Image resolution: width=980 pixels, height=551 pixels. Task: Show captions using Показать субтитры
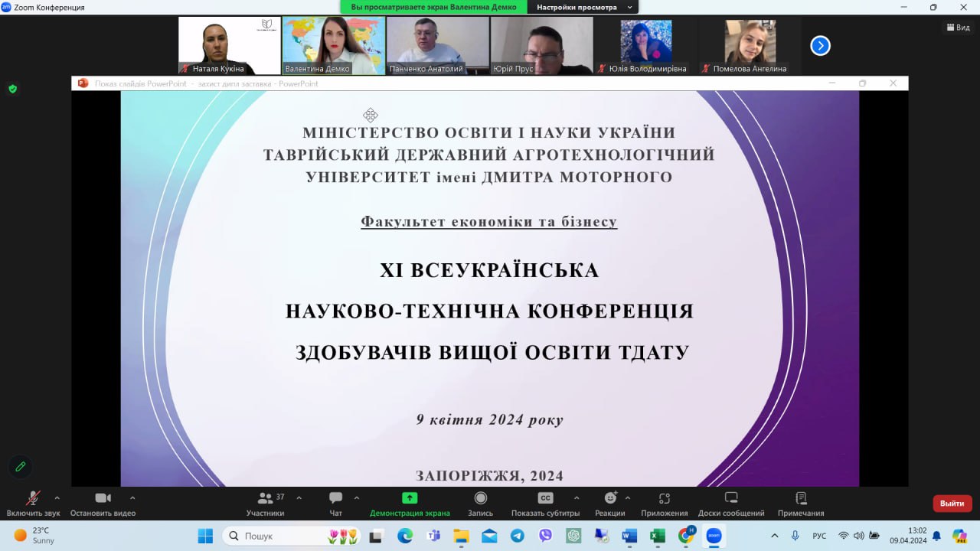(545, 504)
